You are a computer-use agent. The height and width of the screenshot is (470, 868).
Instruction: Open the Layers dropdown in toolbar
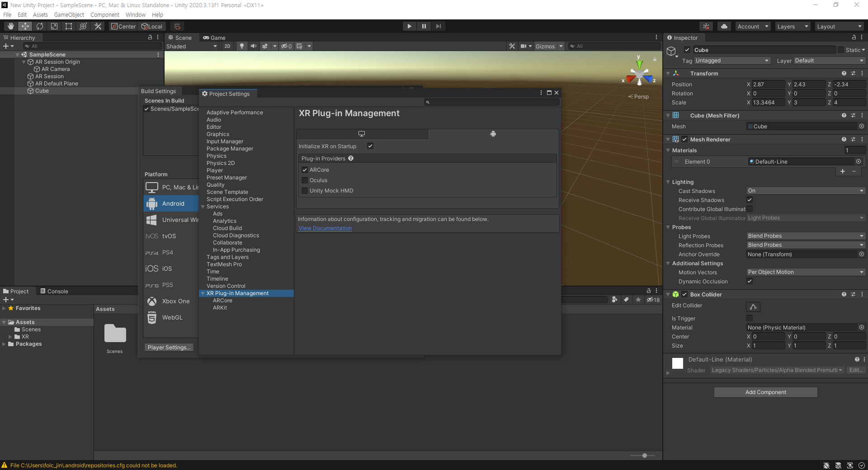click(x=793, y=26)
